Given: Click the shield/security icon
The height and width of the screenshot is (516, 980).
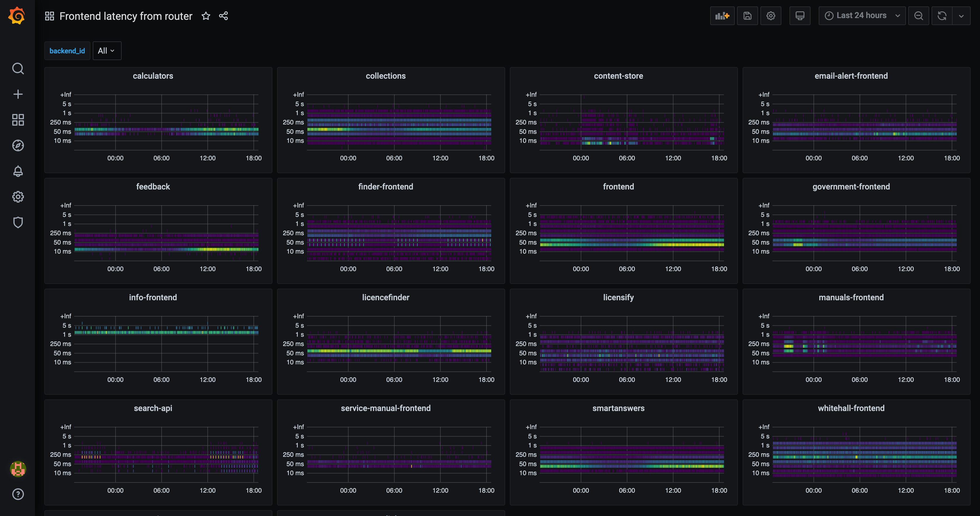Looking at the screenshot, I should [x=17, y=222].
